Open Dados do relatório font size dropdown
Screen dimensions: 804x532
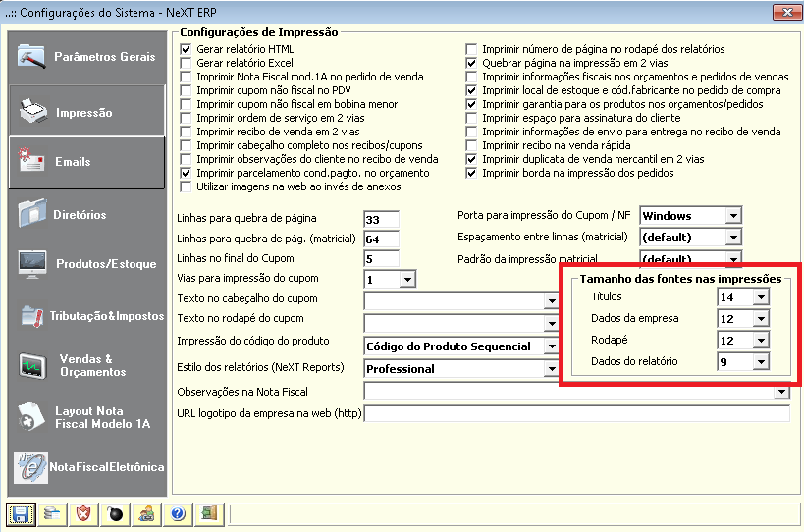[x=761, y=362]
